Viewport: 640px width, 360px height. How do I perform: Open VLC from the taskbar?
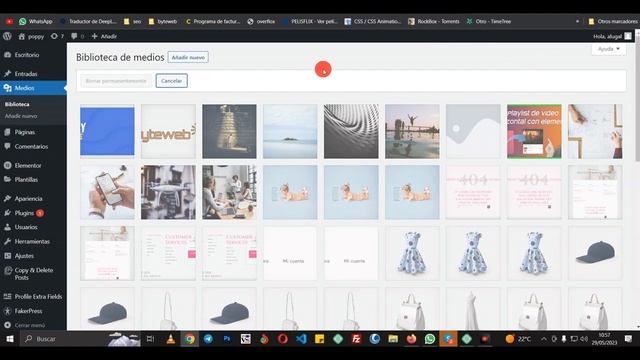pyautogui.click(x=171, y=339)
